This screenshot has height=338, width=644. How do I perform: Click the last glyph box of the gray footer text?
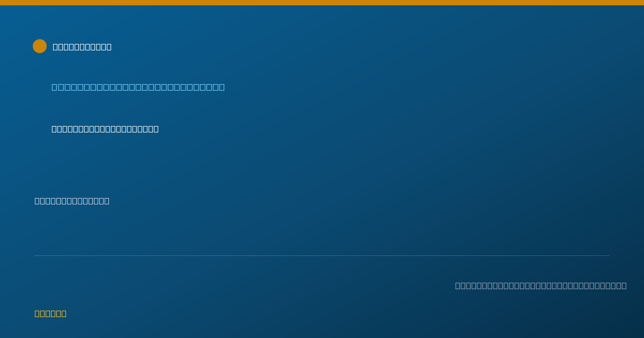(624, 285)
